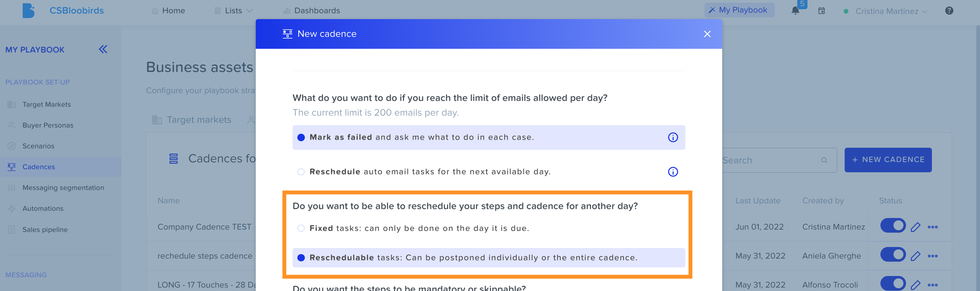Select Fixed tasks radio option

pos(301,228)
